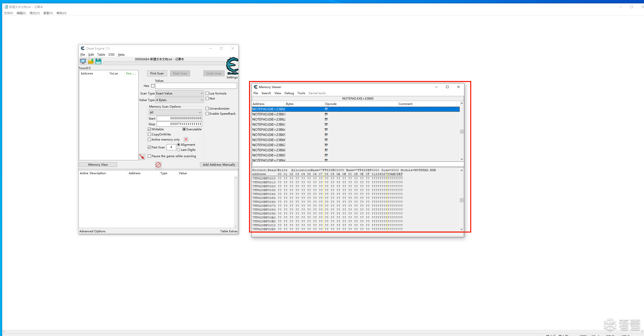
Task: Open the Debug menu in Memory Viewer
Action: click(x=289, y=93)
